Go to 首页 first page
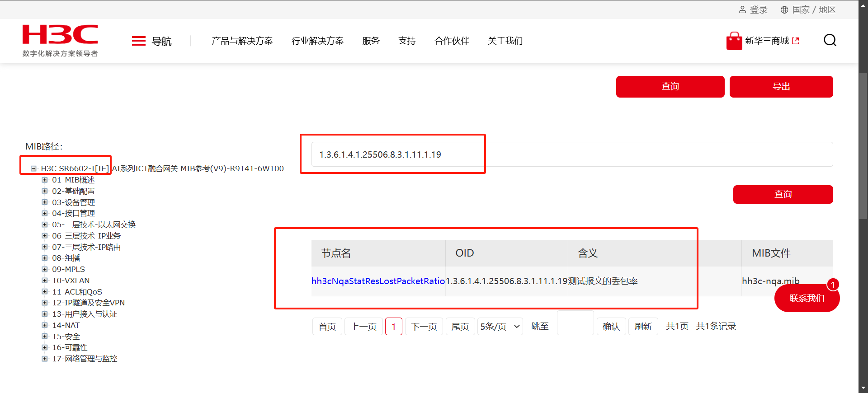The width and height of the screenshot is (868, 393). [x=327, y=327]
